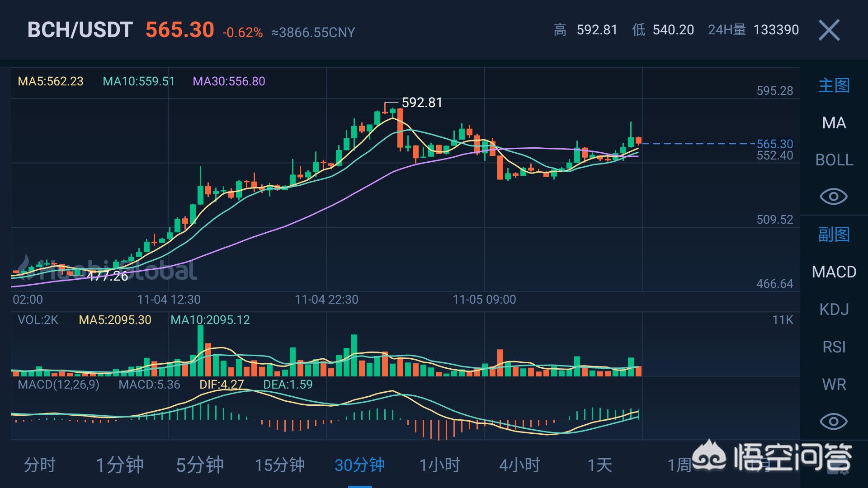
Task: Select the 1天 interval tab
Action: (x=600, y=465)
